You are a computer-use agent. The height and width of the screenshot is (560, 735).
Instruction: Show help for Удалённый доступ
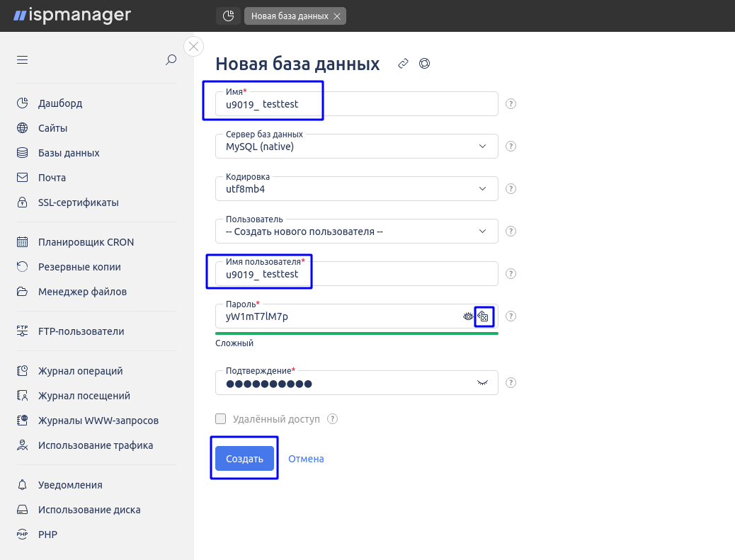[x=332, y=419]
